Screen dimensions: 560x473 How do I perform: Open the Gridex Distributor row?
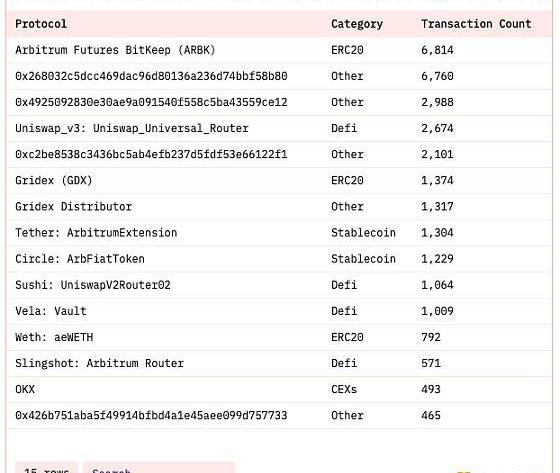tap(279, 206)
